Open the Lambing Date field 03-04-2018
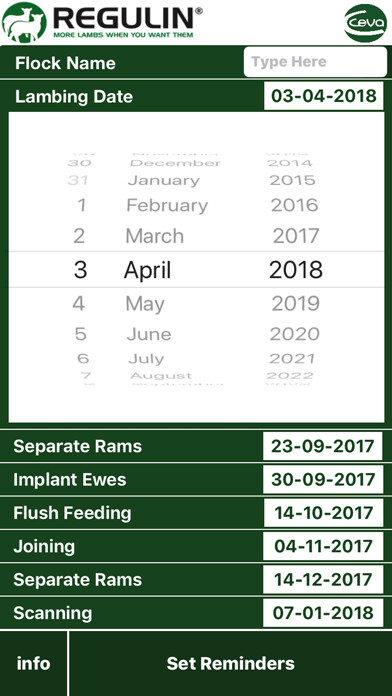This screenshot has height=696, width=392. point(324,96)
